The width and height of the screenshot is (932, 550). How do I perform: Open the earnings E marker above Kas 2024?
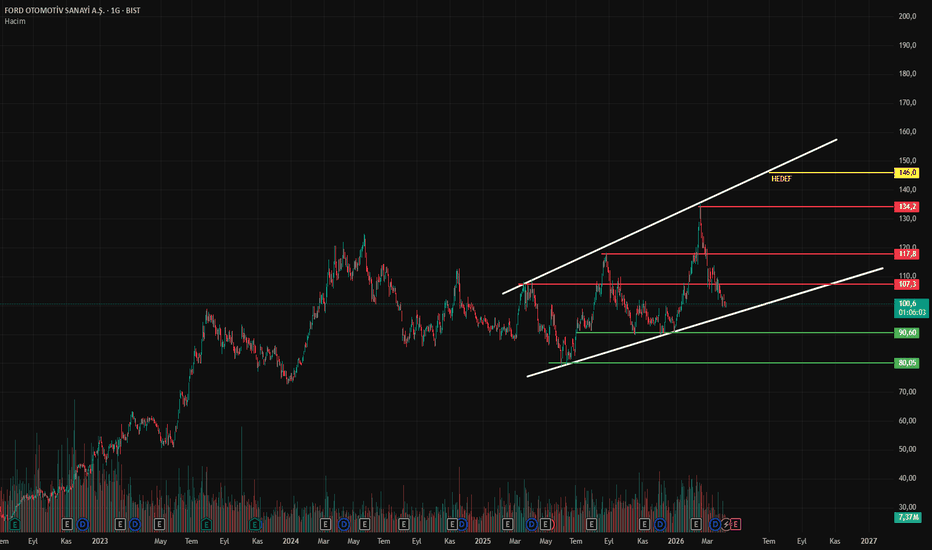click(x=452, y=524)
